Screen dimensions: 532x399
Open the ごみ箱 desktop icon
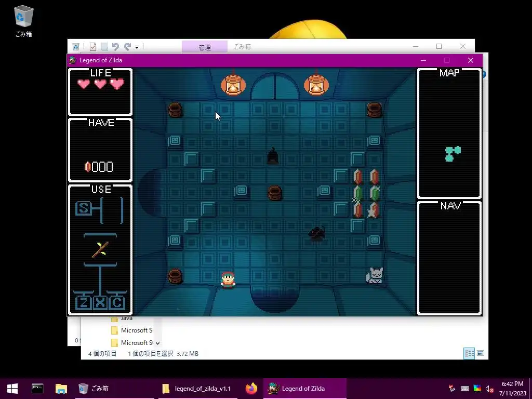[x=24, y=21]
